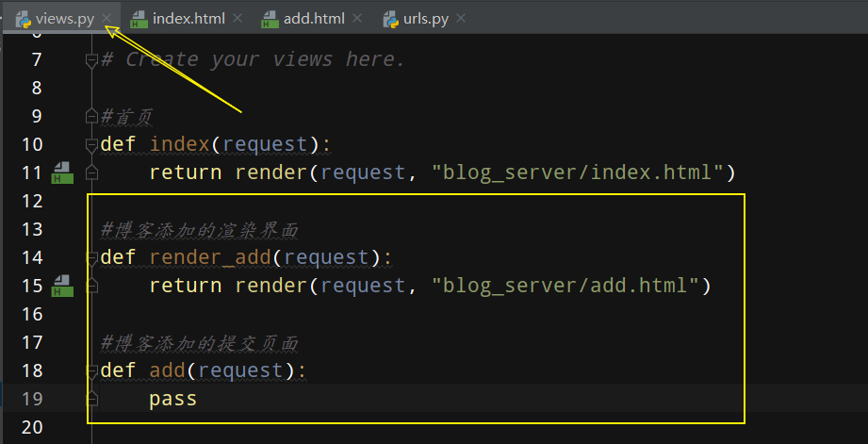Click the Python file icon on views.py tab
The height and width of the screenshot is (444, 868).
coord(24,20)
